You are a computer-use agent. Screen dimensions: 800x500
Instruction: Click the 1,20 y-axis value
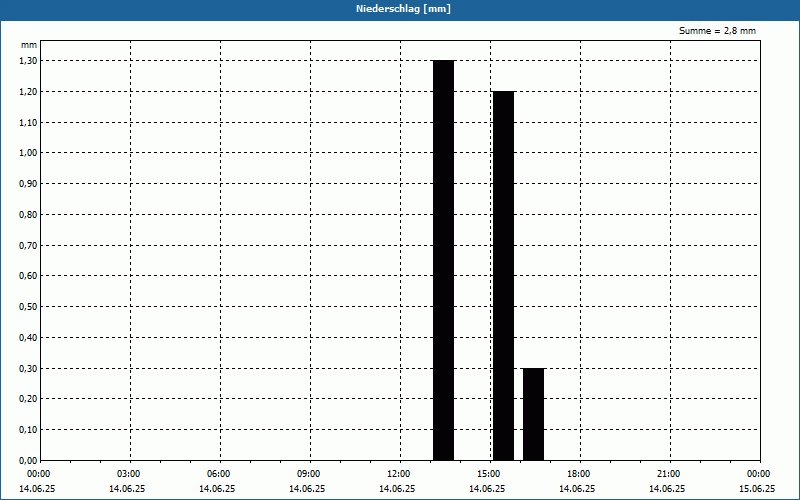[x=28, y=91]
